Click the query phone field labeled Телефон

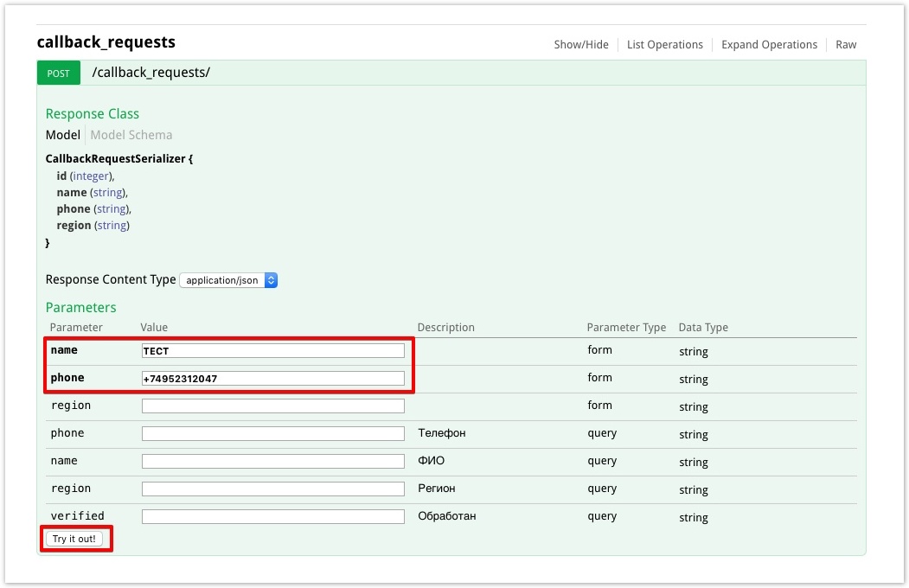click(x=273, y=433)
